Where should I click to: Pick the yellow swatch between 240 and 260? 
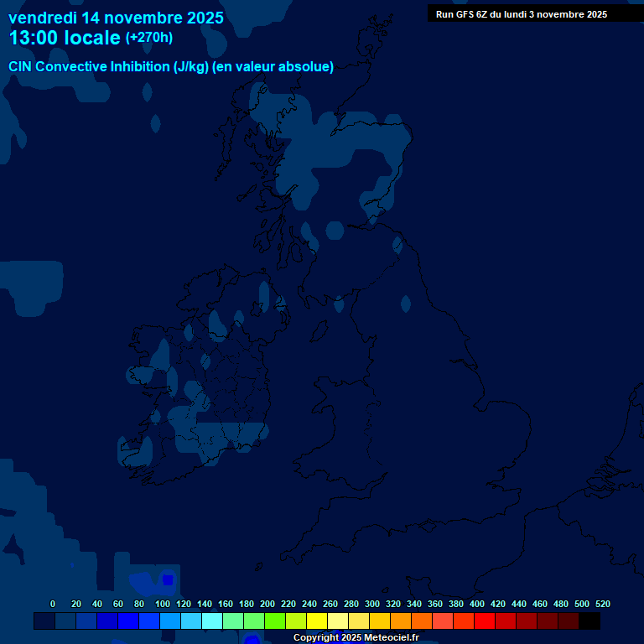pyautogui.click(x=317, y=621)
